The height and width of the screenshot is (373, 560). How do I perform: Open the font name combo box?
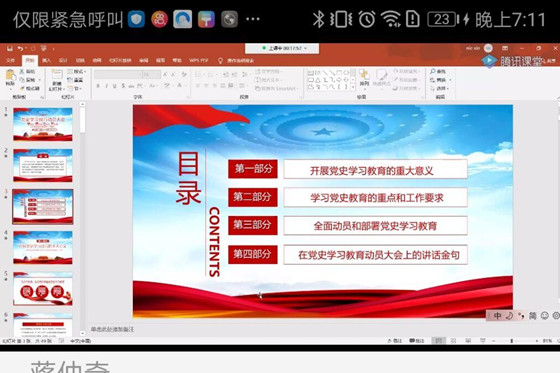pos(118,74)
